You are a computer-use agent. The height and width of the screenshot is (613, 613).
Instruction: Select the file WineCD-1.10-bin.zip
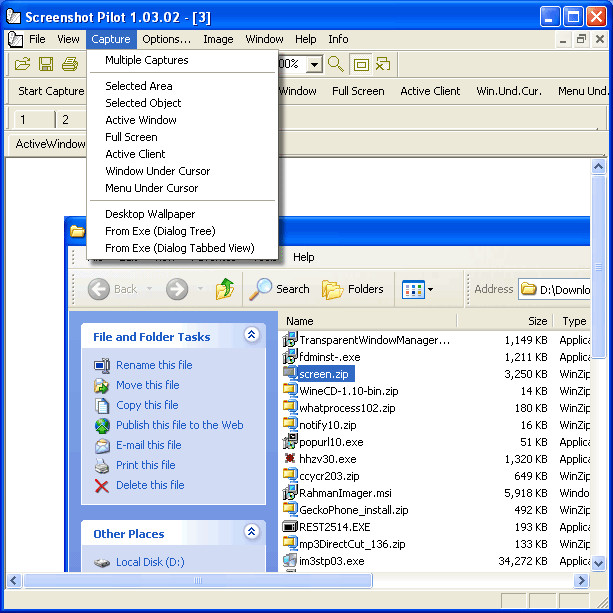click(x=349, y=391)
